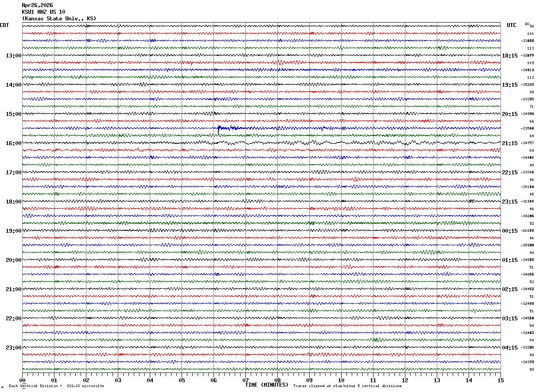Click the 02:15 UTC time label

pyautogui.click(x=510, y=289)
